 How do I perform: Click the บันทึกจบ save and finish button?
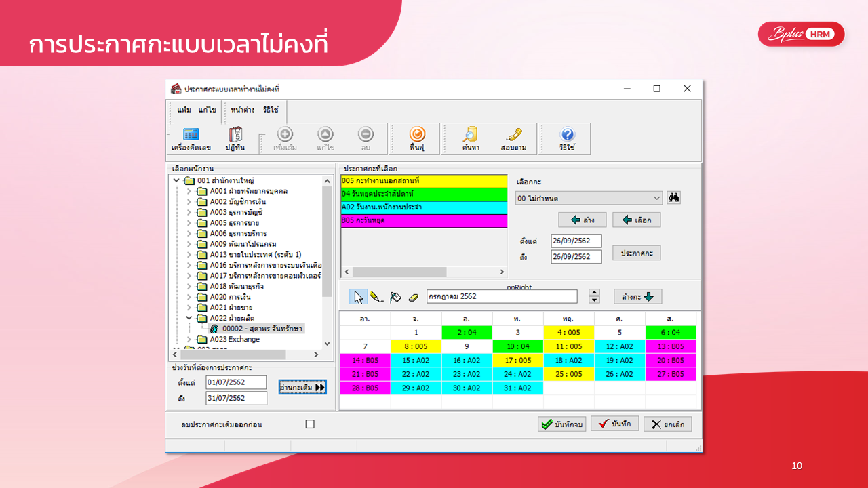[561, 424]
